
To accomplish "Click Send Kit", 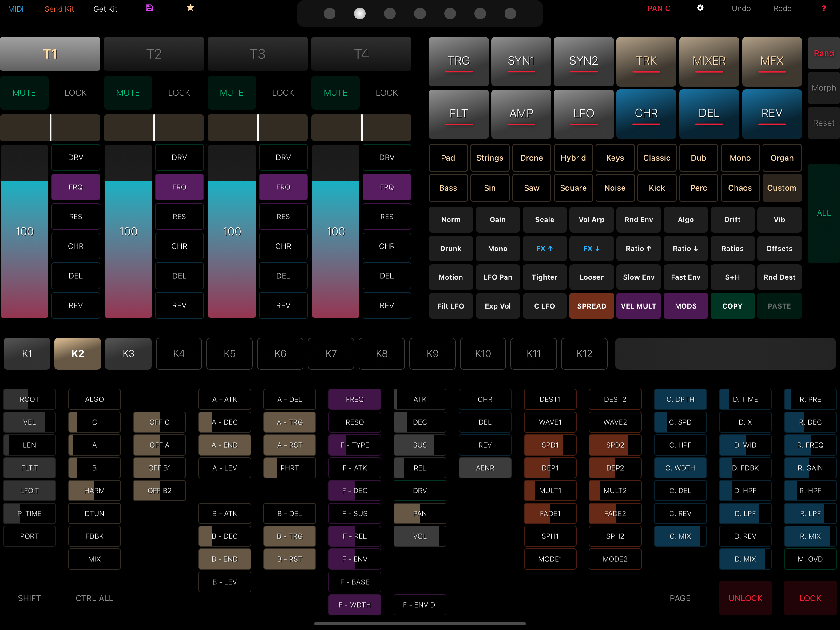I will coord(59,9).
